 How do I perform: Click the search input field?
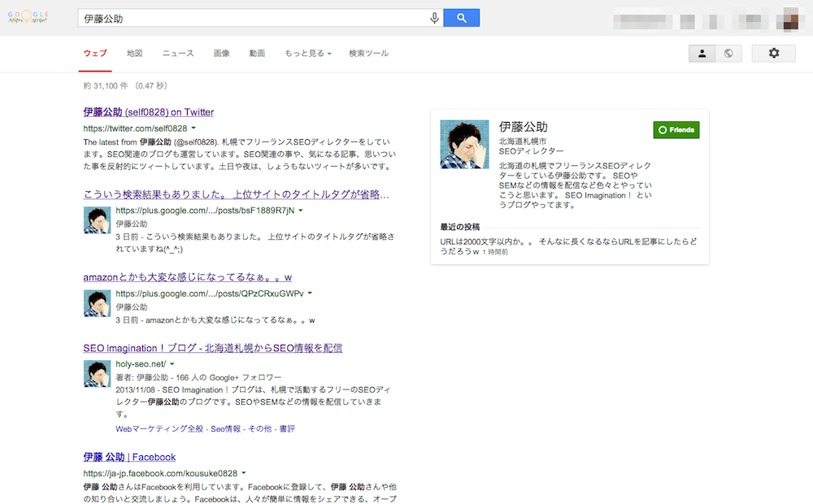(252, 18)
